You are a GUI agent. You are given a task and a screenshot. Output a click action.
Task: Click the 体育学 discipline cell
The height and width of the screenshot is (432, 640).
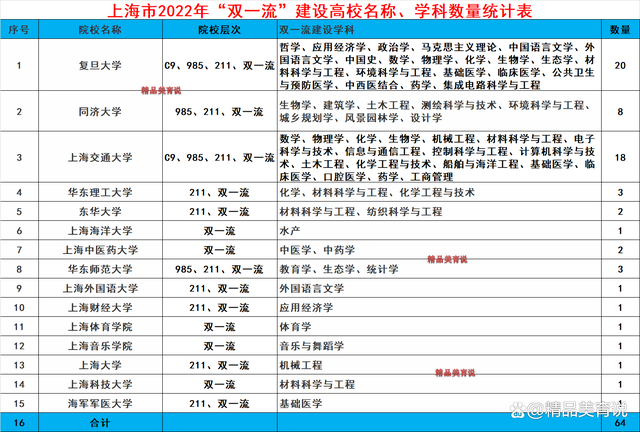tap(439, 327)
